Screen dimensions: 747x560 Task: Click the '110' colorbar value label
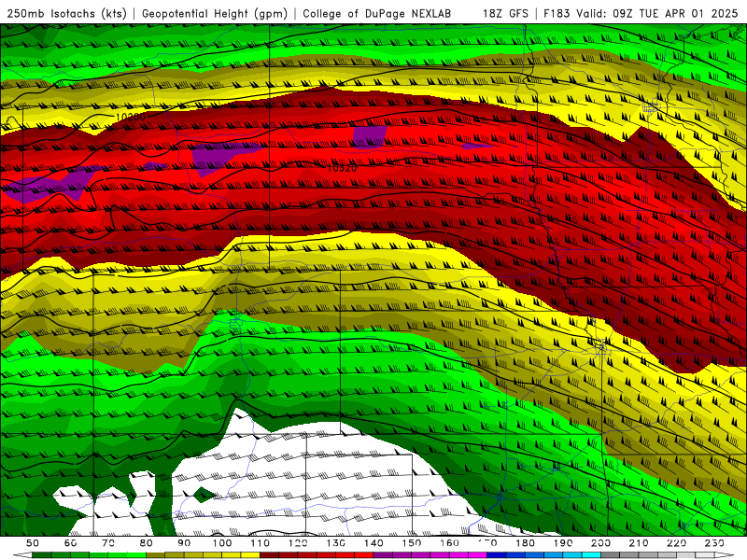261,543
